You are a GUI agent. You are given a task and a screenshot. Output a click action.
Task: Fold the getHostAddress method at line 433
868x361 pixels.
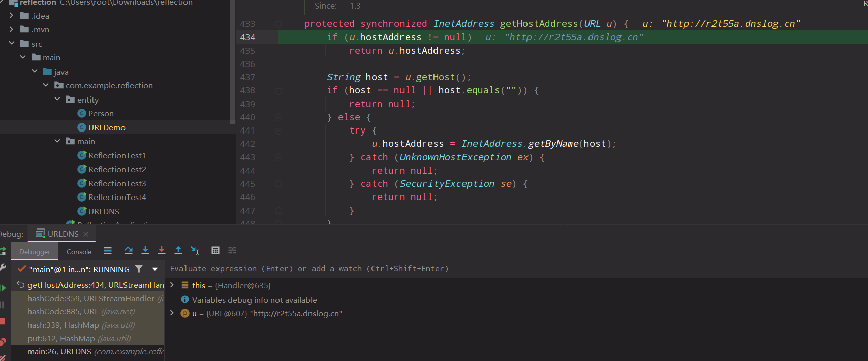coord(278,24)
